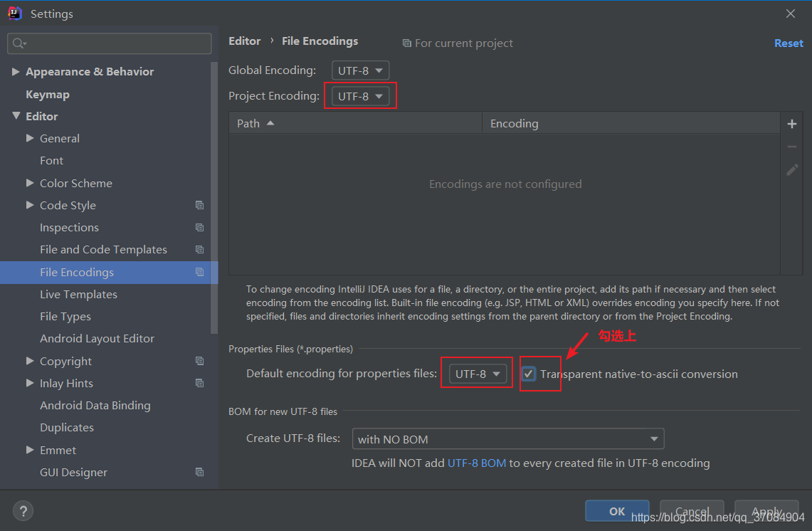Image resolution: width=812 pixels, height=531 pixels.
Task: Open GUI Designer settings page
Action: coord(73,473)
